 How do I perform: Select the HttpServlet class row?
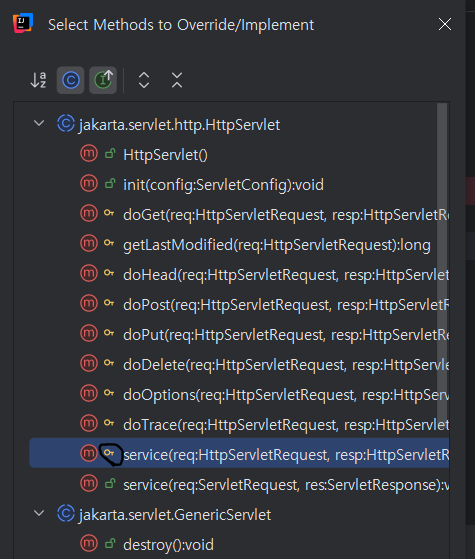point(231,124)
